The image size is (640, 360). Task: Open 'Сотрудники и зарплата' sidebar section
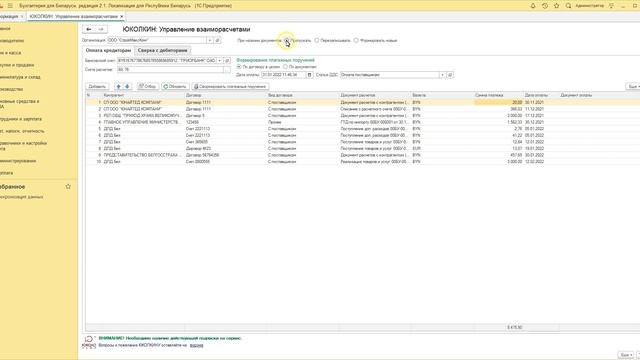click(21, 119)
